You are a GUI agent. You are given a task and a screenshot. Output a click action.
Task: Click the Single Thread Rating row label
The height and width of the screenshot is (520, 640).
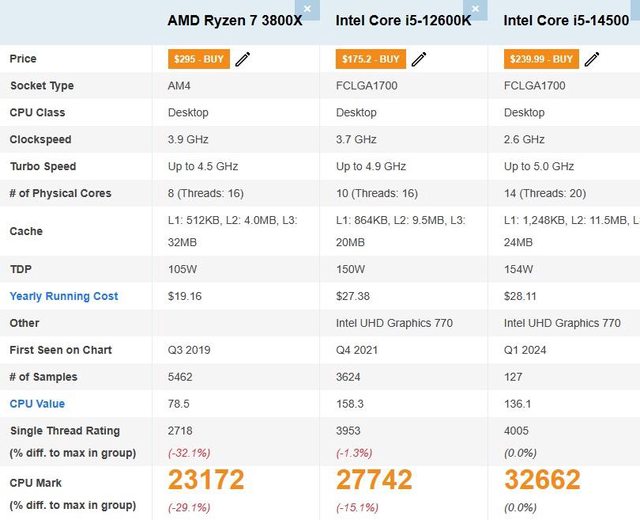point(65,431)
